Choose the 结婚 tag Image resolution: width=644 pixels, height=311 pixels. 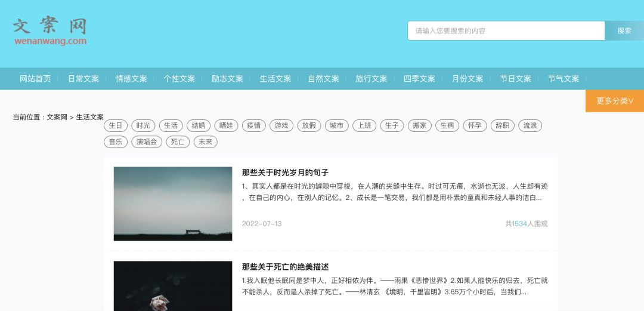pos(199,125)
